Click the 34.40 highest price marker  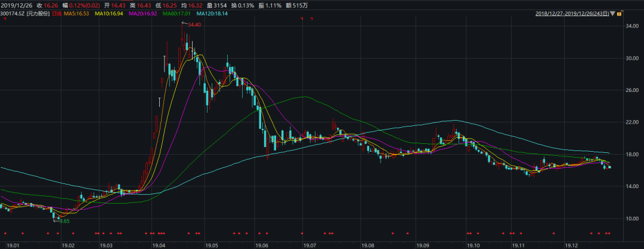[x=194, y=24]
